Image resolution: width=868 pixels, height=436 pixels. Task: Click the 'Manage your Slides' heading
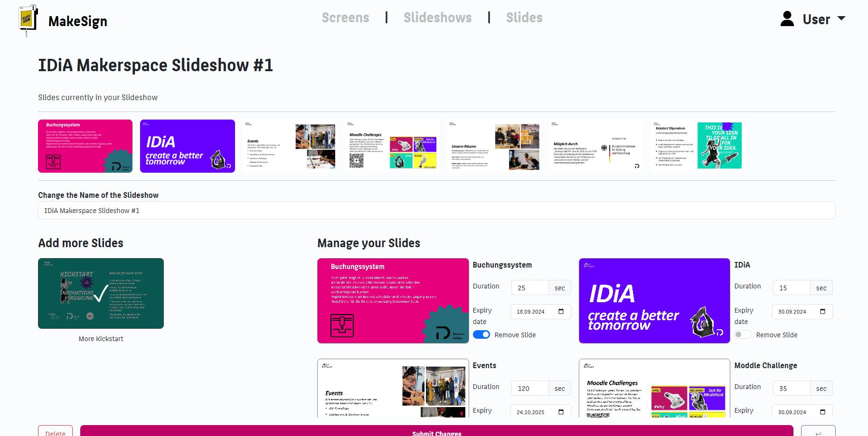[369, 243]
